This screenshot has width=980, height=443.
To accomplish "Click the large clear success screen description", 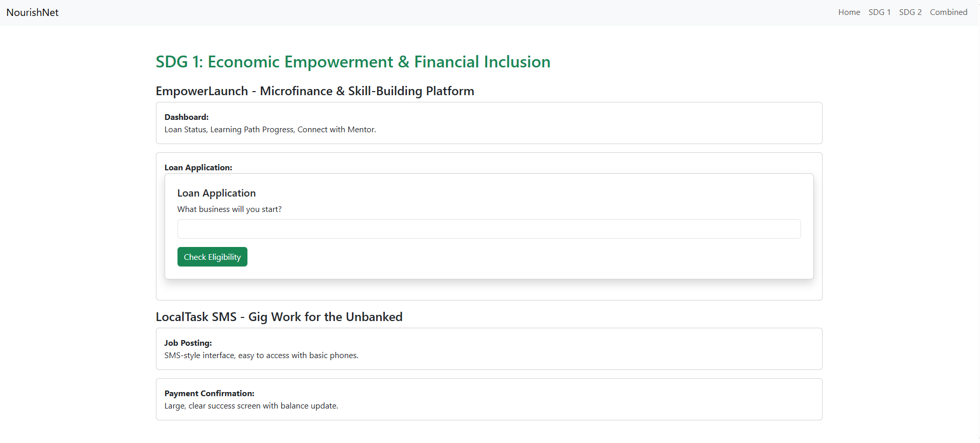I will [251, 406].
